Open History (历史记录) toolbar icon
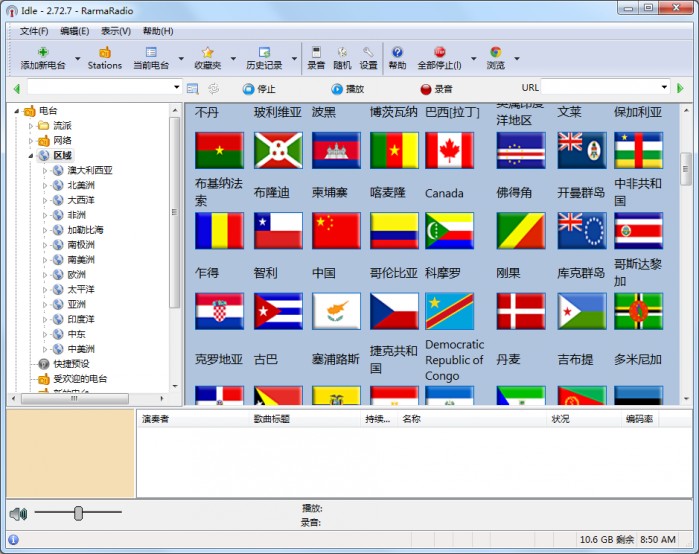The width and height of the screenshot is (699, 554). [x=264, y=52]
